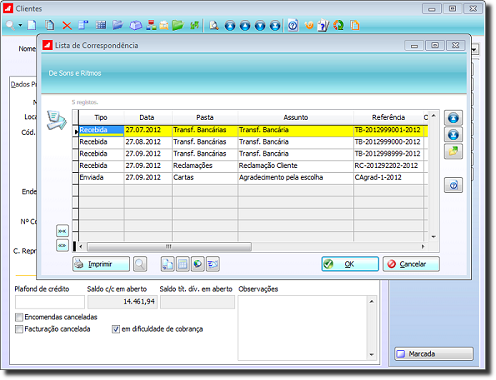Click the Cancelar button
This screenshot has width=496, height=380.
411,264
